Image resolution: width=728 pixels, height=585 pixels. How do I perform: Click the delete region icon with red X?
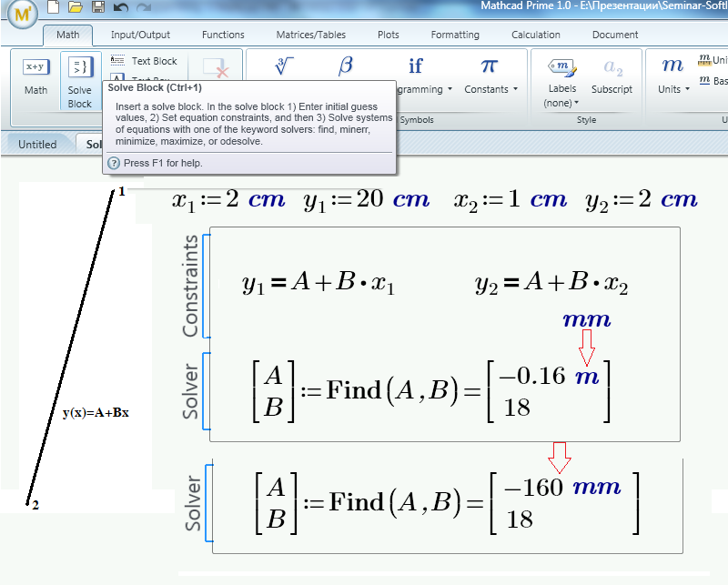pyautogui.click(x=216, y=68)
